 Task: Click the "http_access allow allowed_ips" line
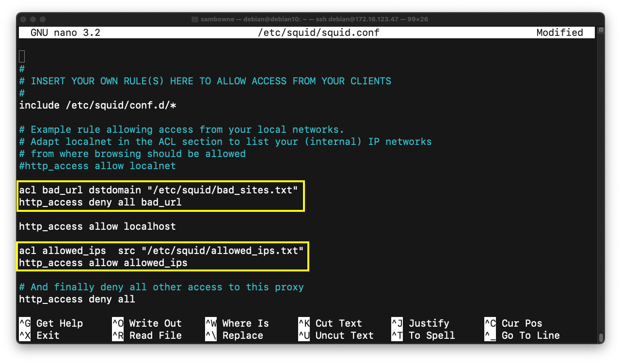[103, 263]
